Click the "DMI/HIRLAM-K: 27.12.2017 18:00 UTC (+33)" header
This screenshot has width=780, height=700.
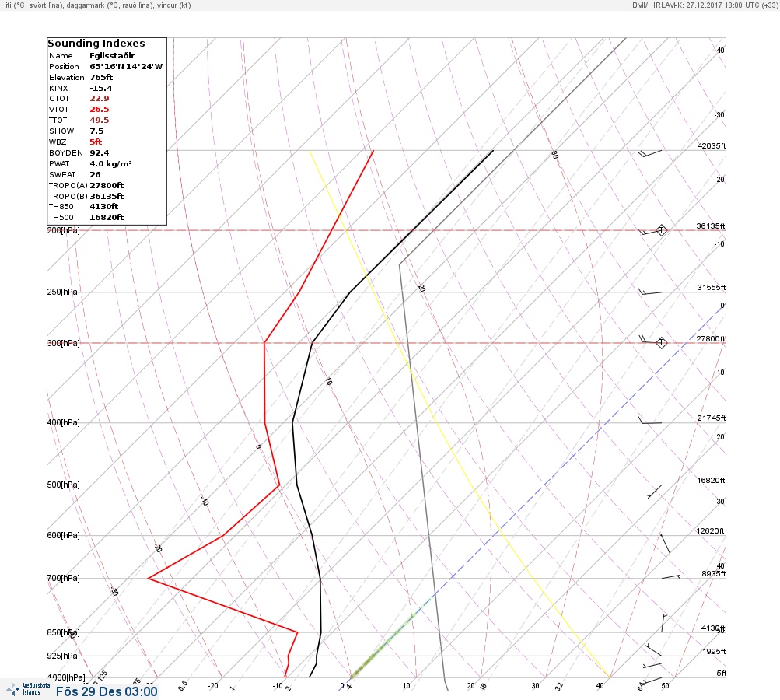coord(705,5)
